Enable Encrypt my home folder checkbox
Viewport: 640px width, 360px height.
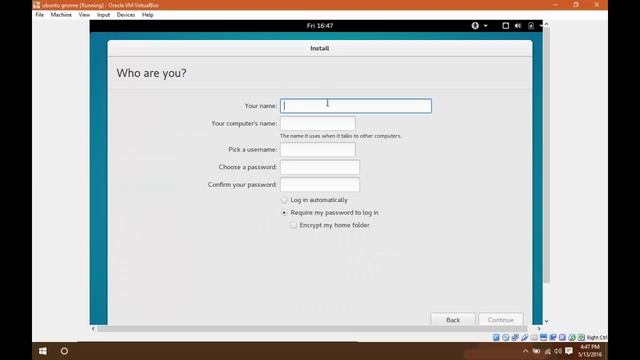(x=293, y=225)
